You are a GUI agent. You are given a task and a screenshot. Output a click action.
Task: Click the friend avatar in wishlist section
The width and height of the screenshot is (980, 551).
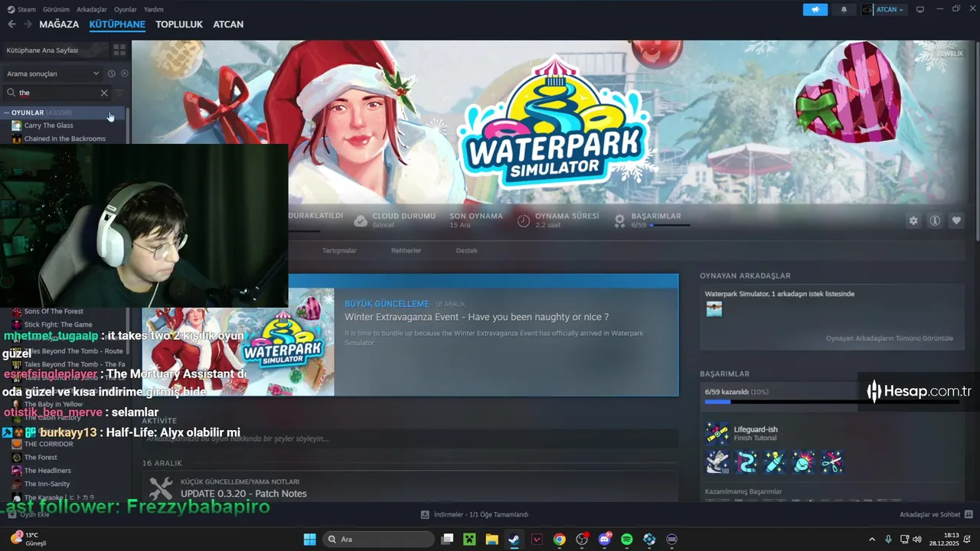click(714, 309)
